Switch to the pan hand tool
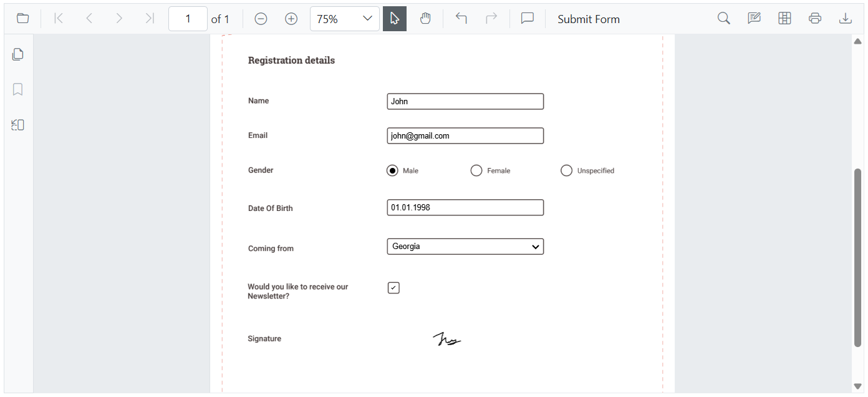The image size is (868, 397). (425, 19)
